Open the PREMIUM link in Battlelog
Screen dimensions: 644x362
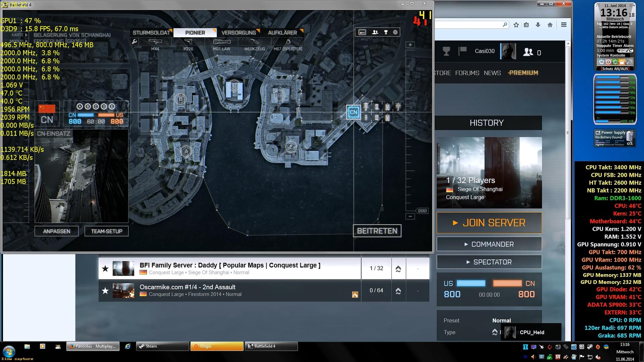pos(523,73)
